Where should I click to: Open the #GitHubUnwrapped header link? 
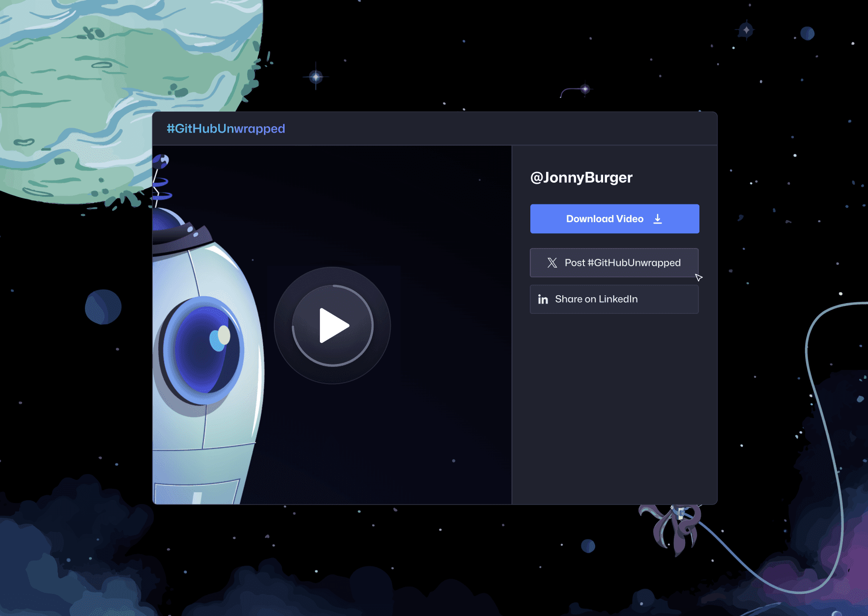point(226,129)
